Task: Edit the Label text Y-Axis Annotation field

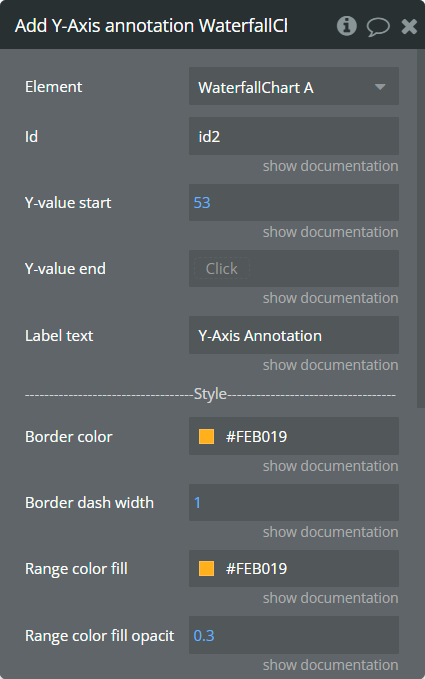Action: pyautogui.click(x=294, y=335)
